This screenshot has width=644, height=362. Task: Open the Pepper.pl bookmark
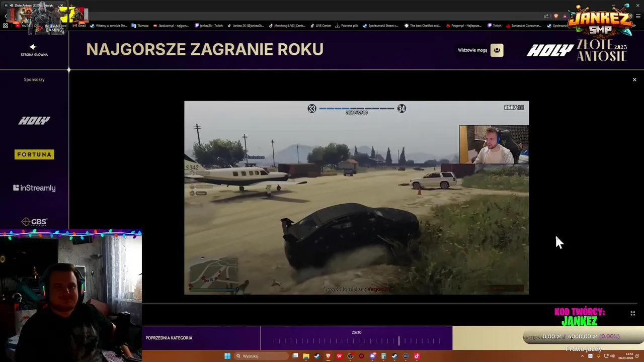pyautogui.click(x=464, y=26)
